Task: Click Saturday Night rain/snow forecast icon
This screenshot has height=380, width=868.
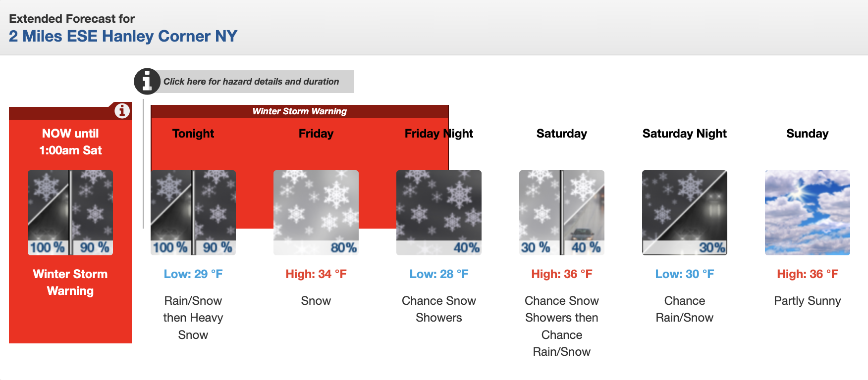Action: tap(685, 213)
